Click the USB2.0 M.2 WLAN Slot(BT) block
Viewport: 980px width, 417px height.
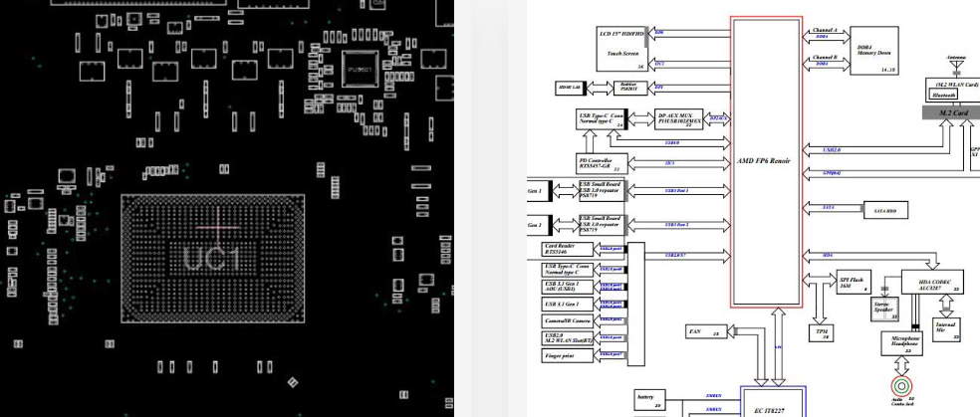(567, 338)
